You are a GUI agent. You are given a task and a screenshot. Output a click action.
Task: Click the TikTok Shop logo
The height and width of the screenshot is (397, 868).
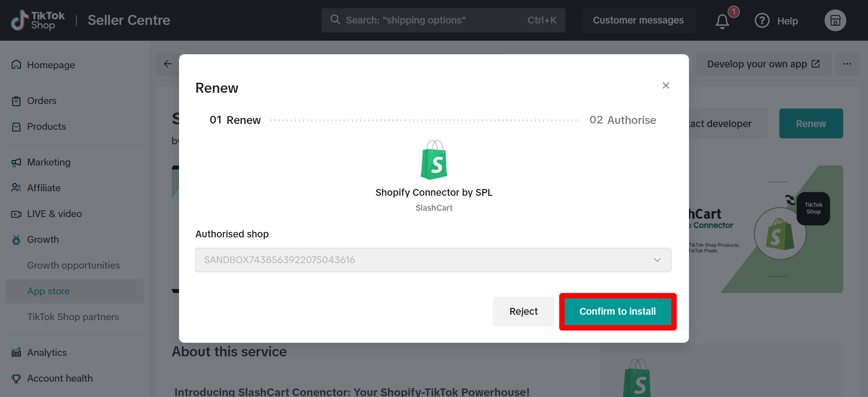coord(38,21)
